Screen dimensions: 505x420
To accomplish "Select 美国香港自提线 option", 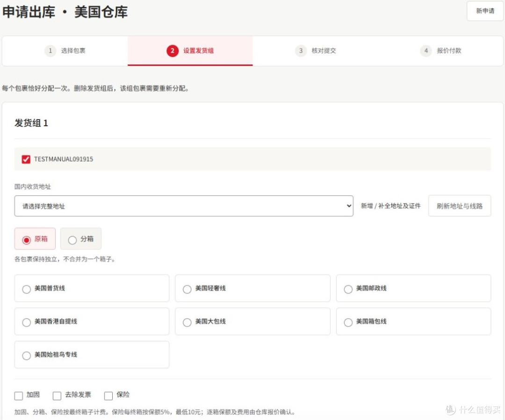I will [92, 321].
